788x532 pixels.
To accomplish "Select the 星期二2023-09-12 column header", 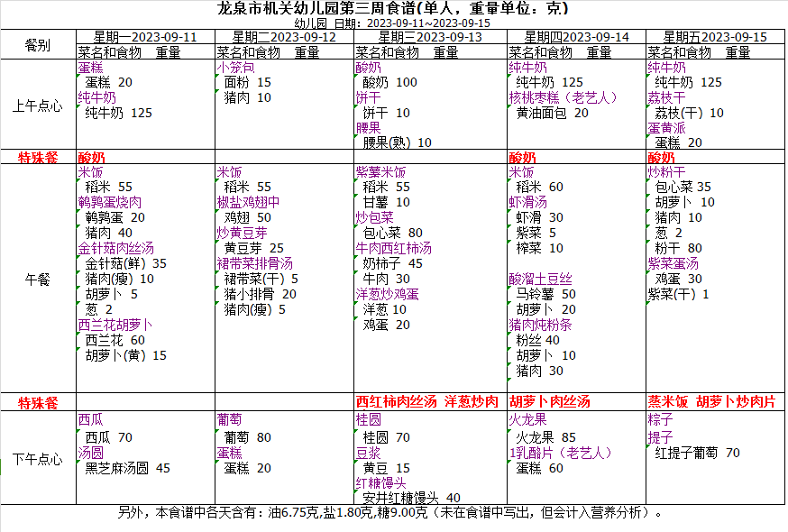I will pos(284,37).
